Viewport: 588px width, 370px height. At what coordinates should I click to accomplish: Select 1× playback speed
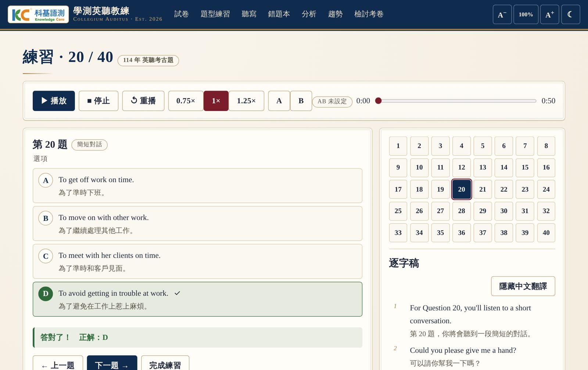(x=216, y=101)
